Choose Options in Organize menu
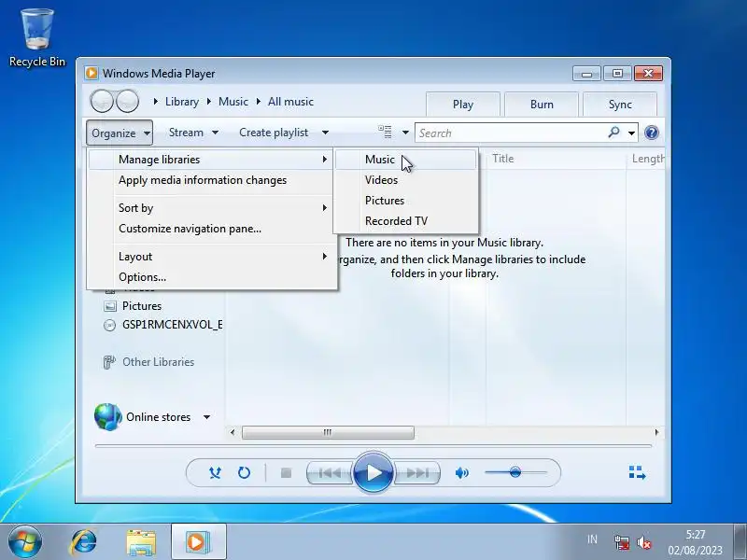 pos(212,276)
